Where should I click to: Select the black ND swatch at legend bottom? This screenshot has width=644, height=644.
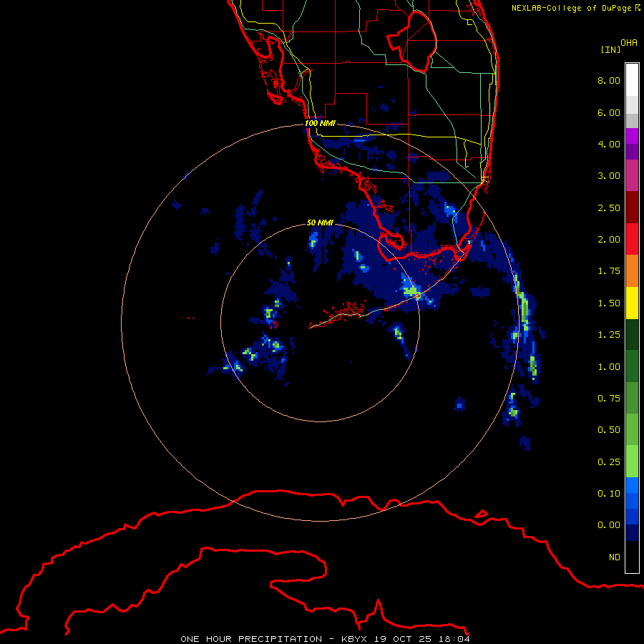point(632,557)
